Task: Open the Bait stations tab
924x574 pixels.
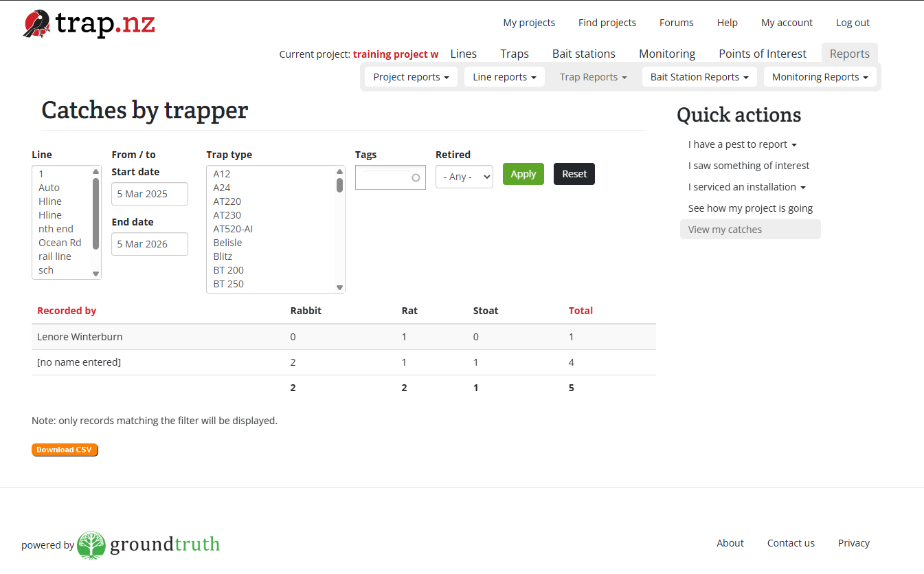Action: tap(583, 54)
